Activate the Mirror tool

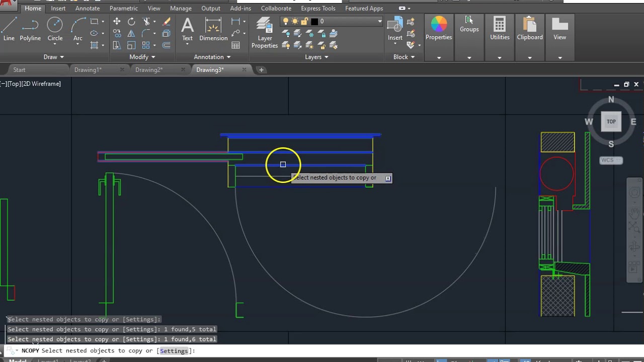coord(131,33)
